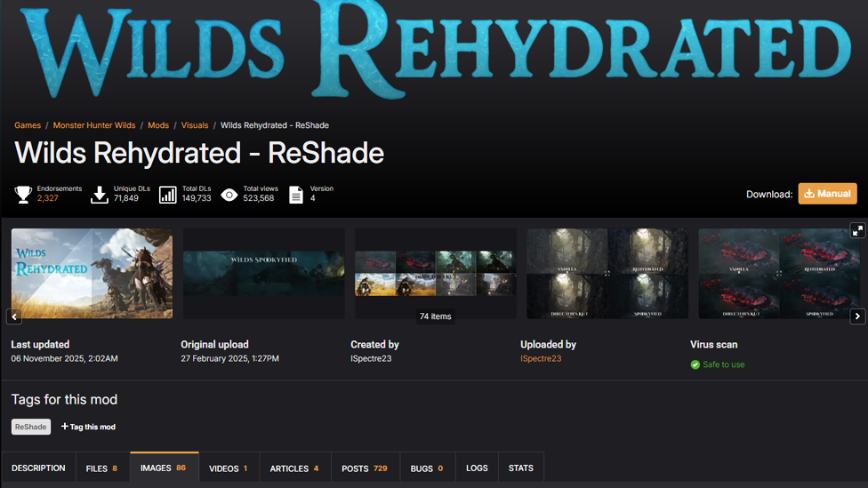Open Monster Hunter Wilds breadcrumb link
Viewport: 868px width, 488px height.
click(x=94, y=125)
